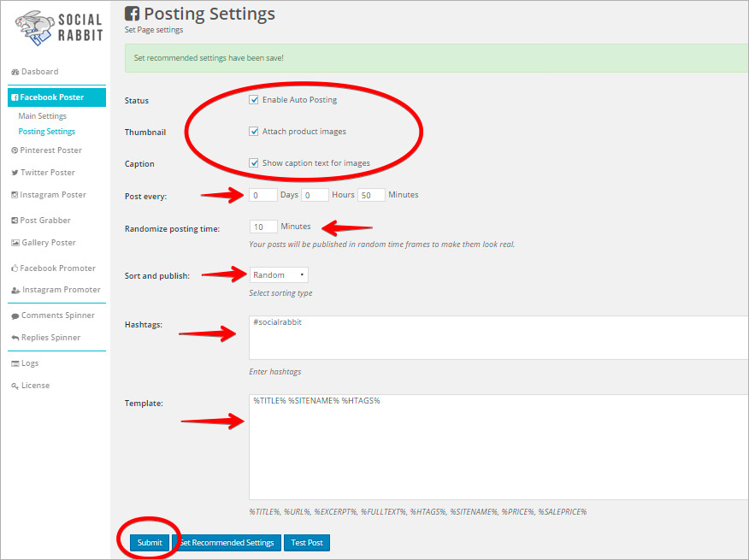Toggle Show caption text for images checkbox
The width and height of the screenshot is (749, 560).
254,163
